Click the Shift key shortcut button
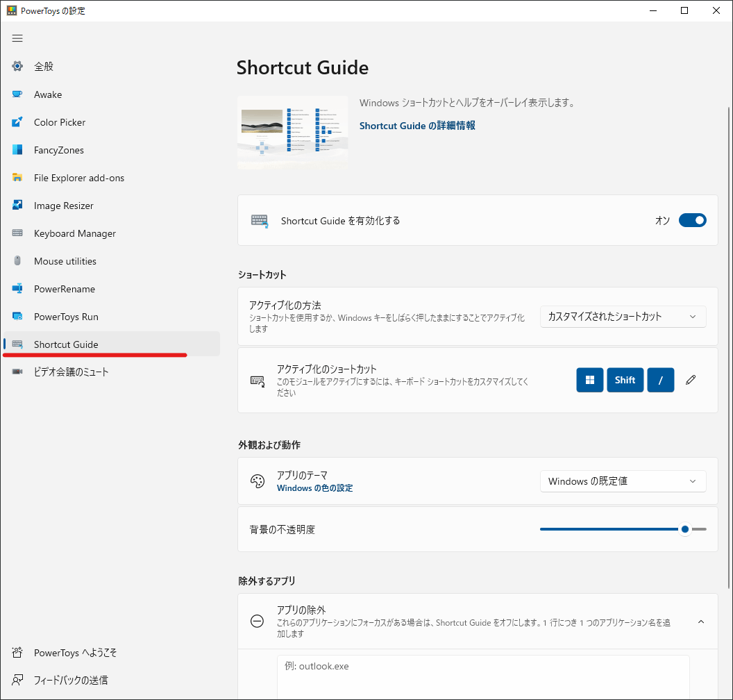Image resolution: width=733 pixels, height=700 pixels. 625,380
